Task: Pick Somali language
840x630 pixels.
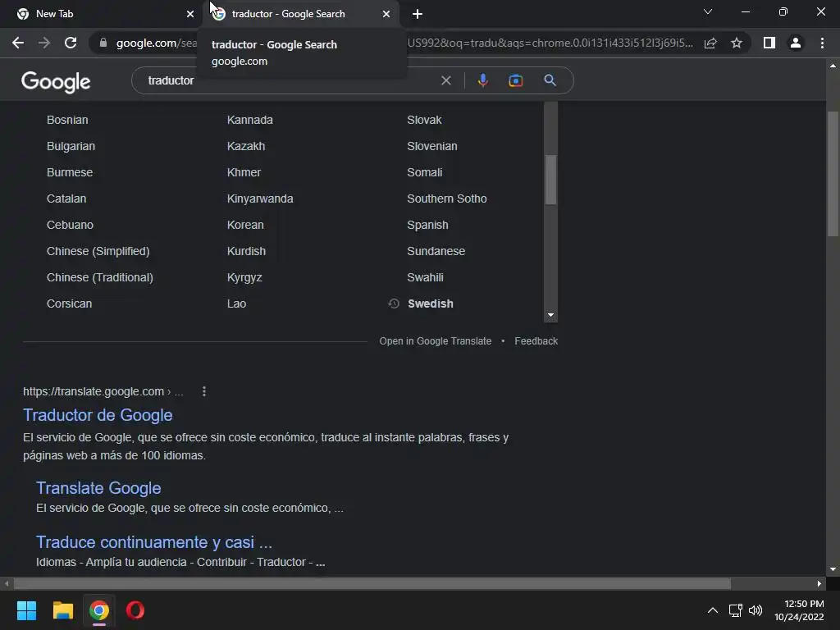Action: click(x=425, y=172)
